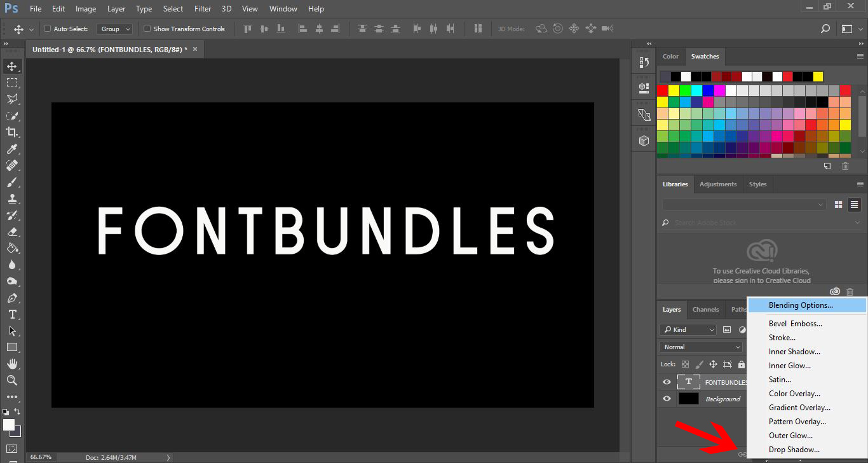
Task: Select the Polygonal Lasso tool
Action: click(12, 99)
